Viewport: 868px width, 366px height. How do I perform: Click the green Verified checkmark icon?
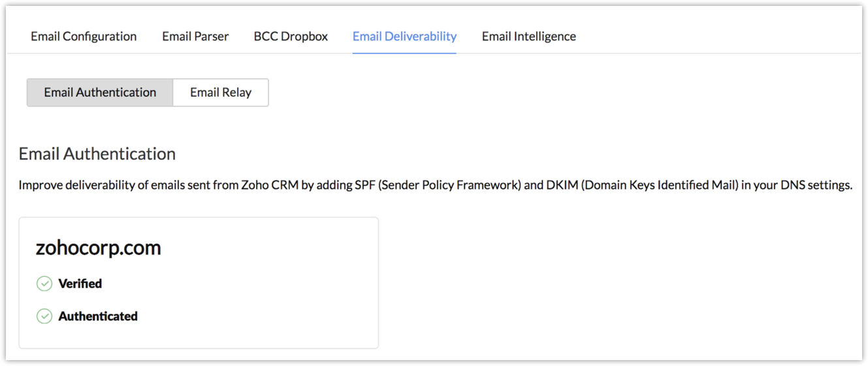44,284
